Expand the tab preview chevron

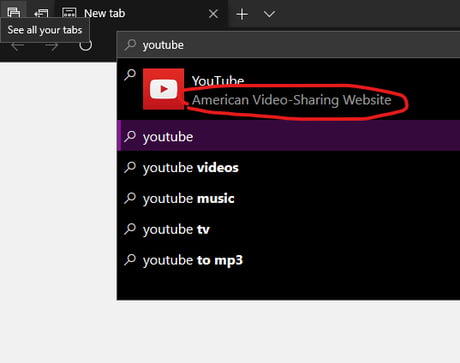(269, 14)
